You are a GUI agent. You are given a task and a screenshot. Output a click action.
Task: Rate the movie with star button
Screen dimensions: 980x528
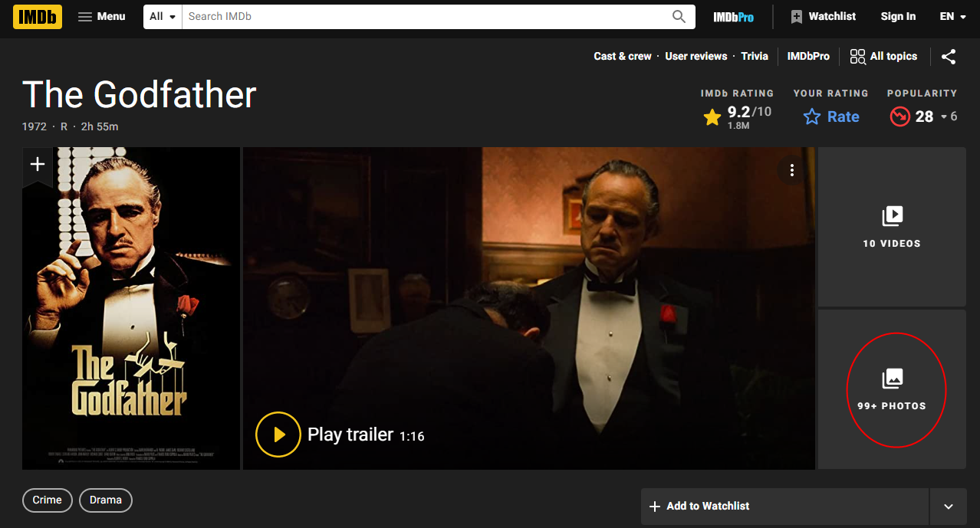(x=831, y=117)
